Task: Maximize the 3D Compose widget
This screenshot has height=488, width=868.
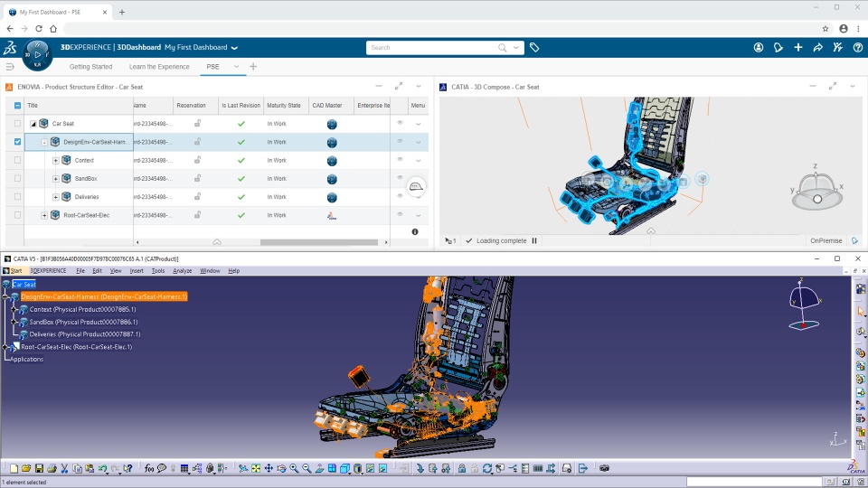Action: (833, 87)
